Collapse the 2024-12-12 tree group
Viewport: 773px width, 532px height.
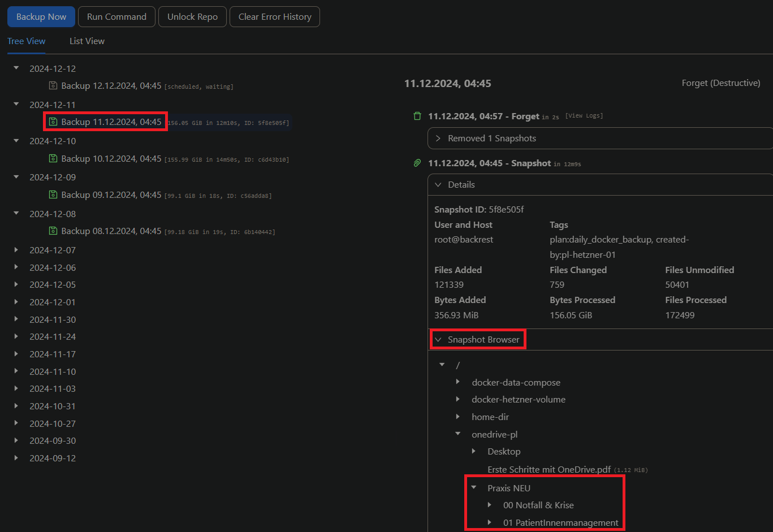tap(16, 68)
